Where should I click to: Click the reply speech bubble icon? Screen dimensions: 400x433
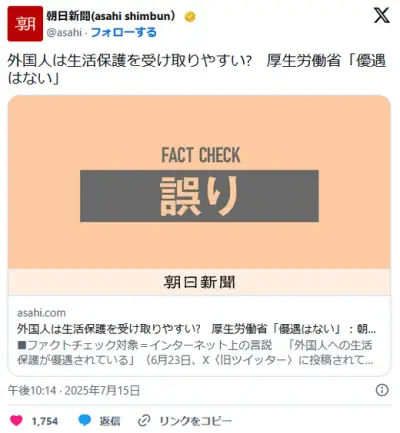click(x=85, y=421)
